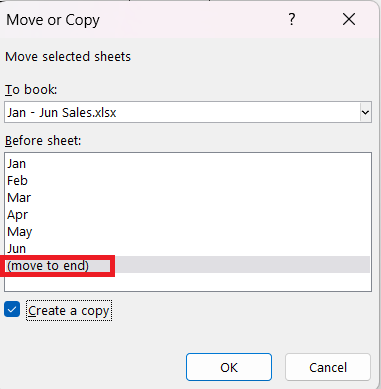Uncheck the Create a copy checkbox
Viewport: 381px width, 389px height.
[x=12, y=310]
